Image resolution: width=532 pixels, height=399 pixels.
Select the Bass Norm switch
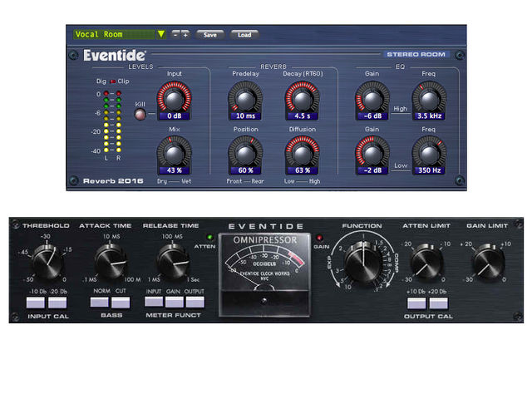tap(100, 302)
